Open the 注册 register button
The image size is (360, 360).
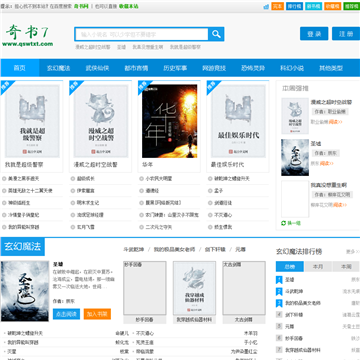coord(346,34)
